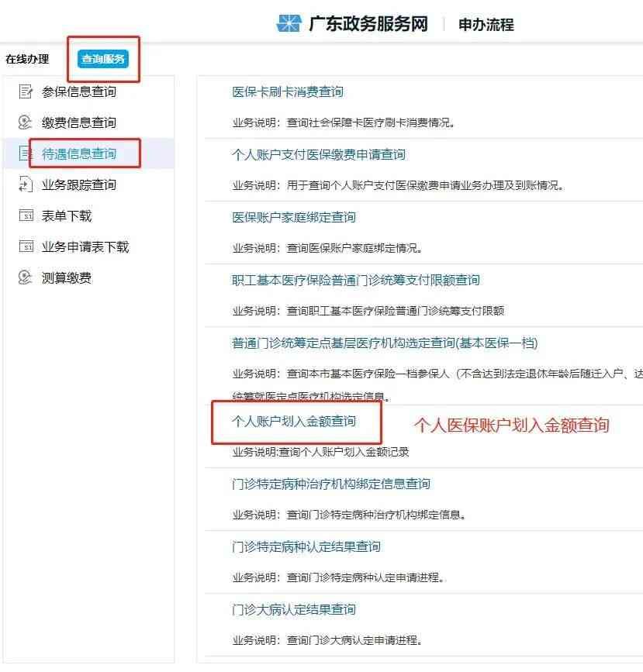Open 医保卡刷卡消费查询 link
Screen dimensions: 643x672
point(288,91)
